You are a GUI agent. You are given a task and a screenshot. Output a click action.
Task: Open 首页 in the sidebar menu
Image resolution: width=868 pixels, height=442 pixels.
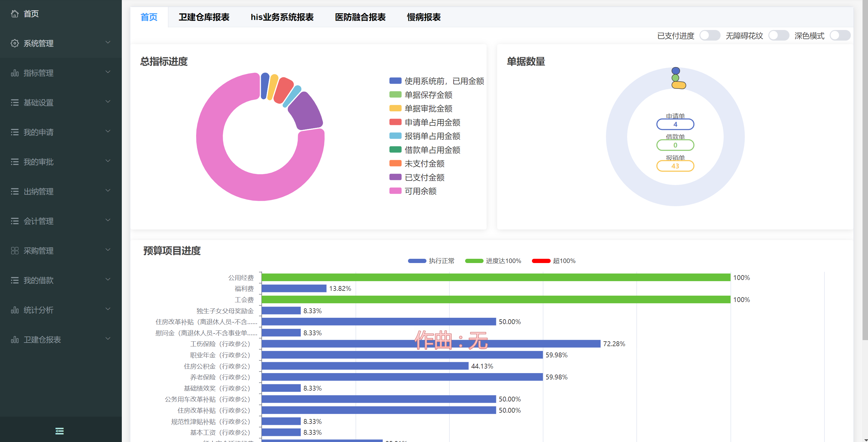(61, 14)
